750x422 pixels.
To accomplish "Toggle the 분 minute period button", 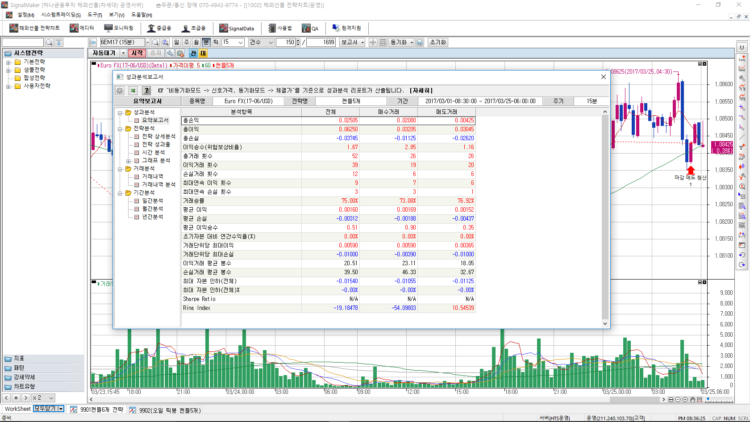I will [x=204, y=43].
